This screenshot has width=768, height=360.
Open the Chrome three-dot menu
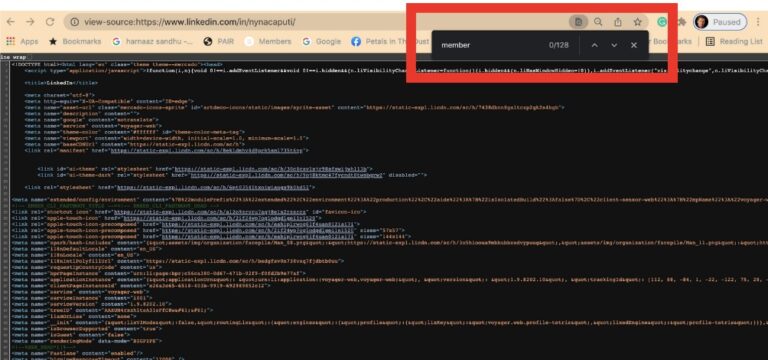coord(759,22)
